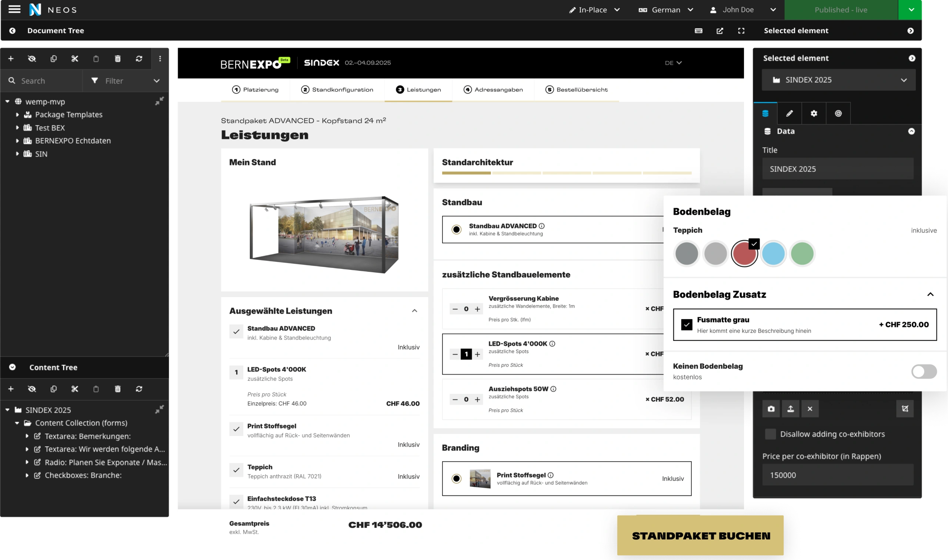
Task: Expand BERNEXPO Echtdaten tree node
Action: [17, 141]
